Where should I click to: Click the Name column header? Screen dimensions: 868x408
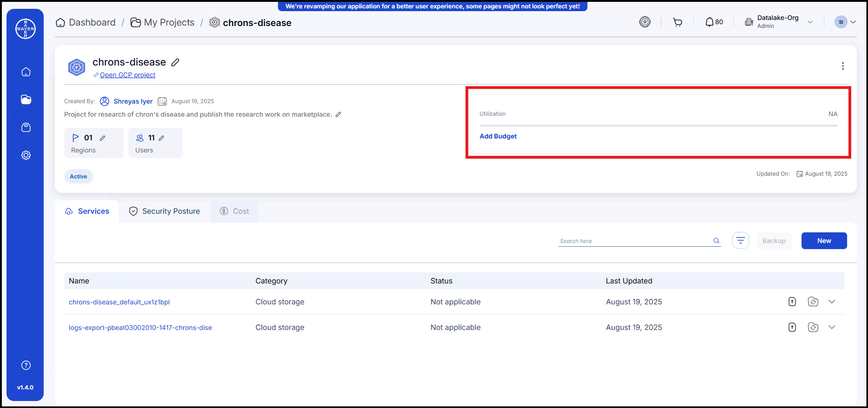(79, 281)
